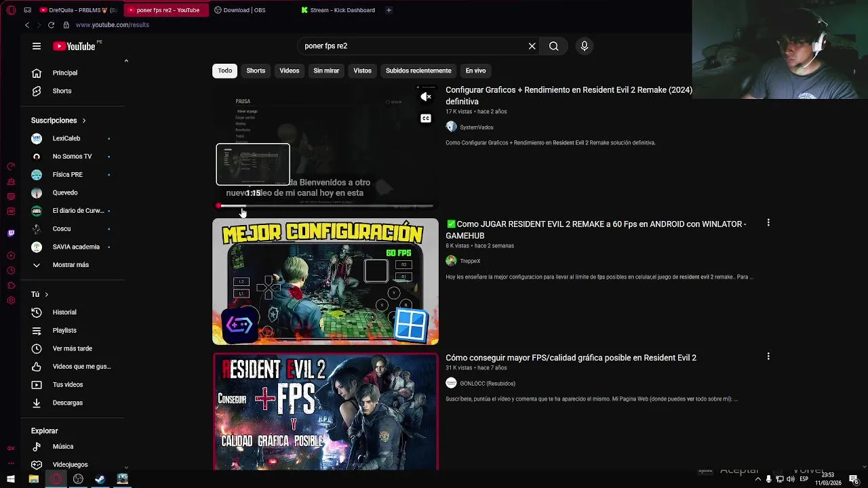Click the TreppeX channel avatar
The width and height of the screenshot is (868, 488).
451,261
